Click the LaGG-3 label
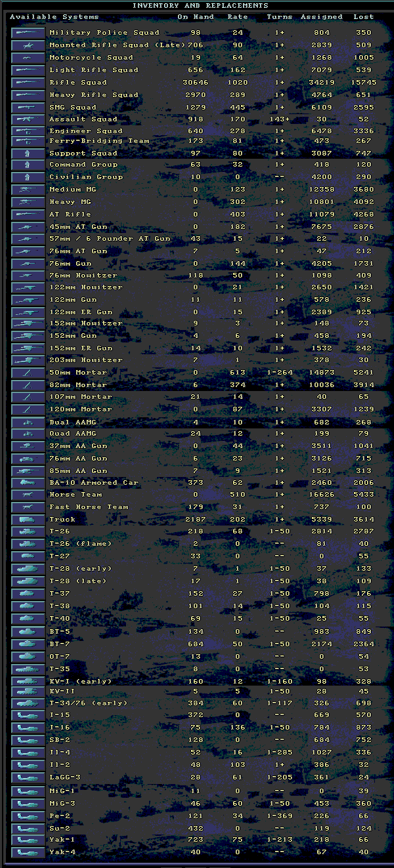The width and height of the screenshot is (394, 868). (65, 777)
